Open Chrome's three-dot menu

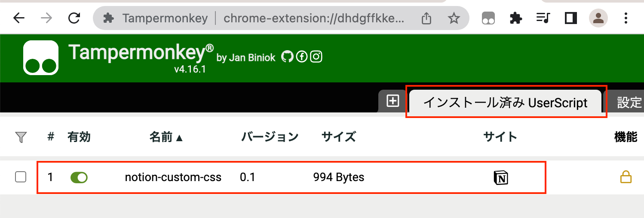click(x=626, y=18)
